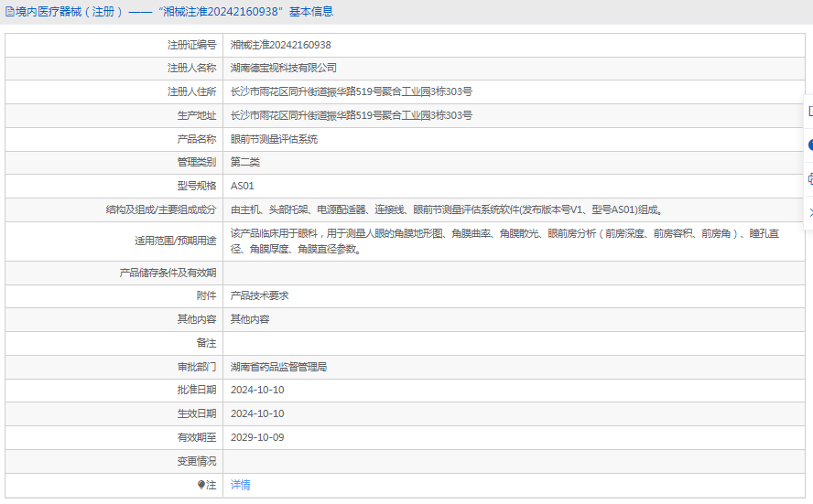Screen dimensions: 813x504
Task: Click the product name 眼前节测量评估系统
Action: coord(274,139)
